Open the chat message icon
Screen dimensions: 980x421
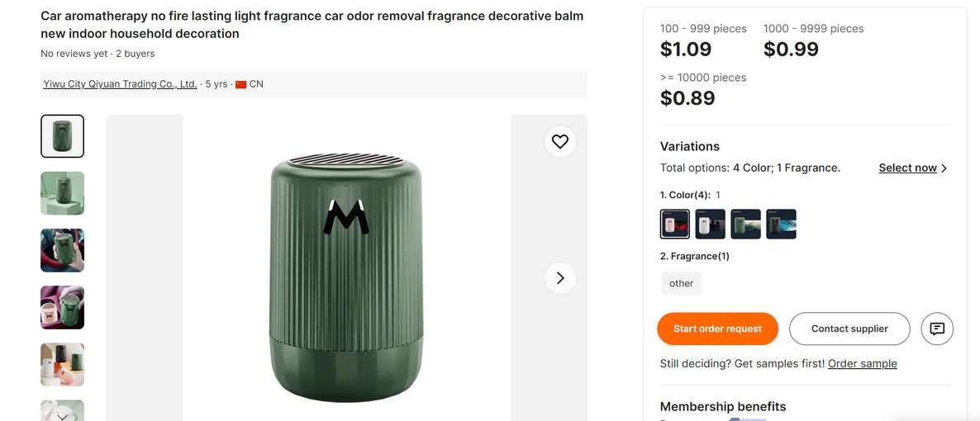coord(937,329)
